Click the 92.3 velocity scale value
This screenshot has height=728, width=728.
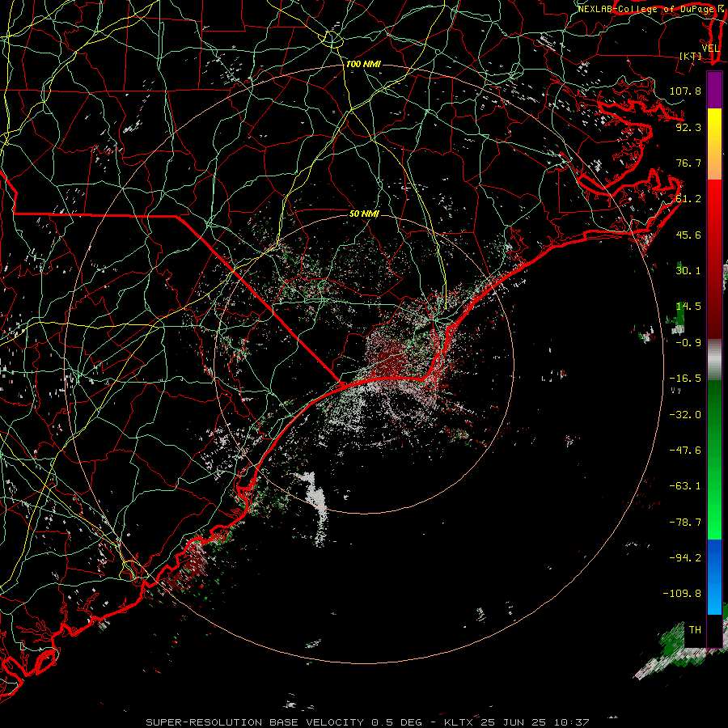pyautogui.click(x=688, y=127)
